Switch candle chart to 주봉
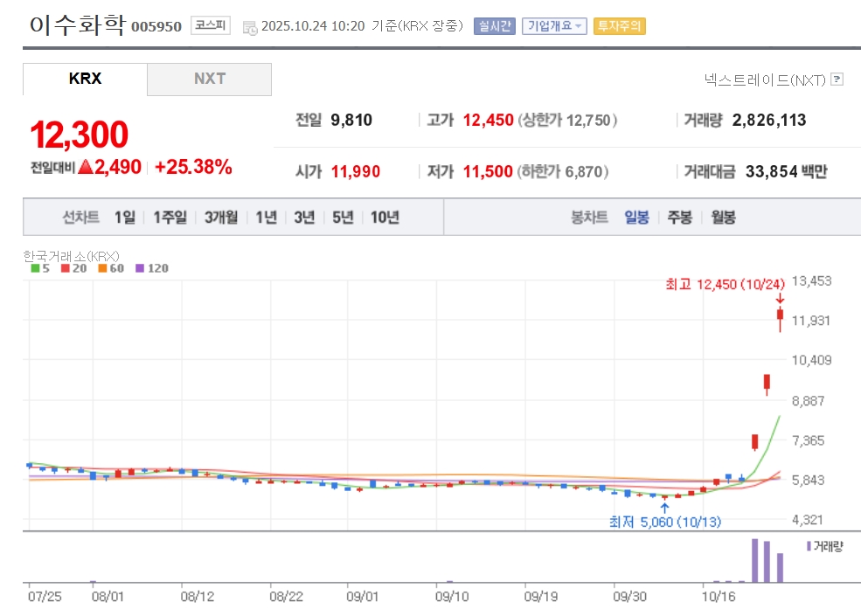 click(679, 218)
